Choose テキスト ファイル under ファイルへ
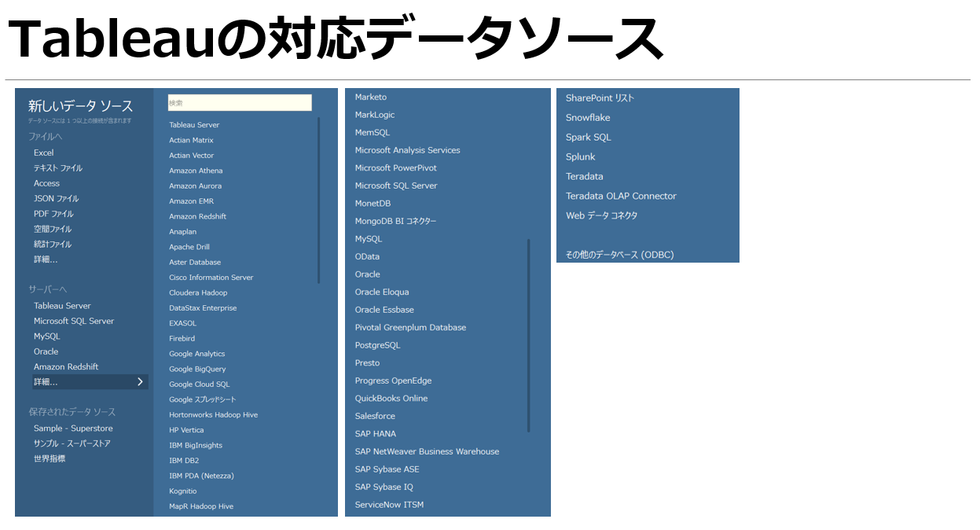Screen dimensions: 980x530 point(58,168)
